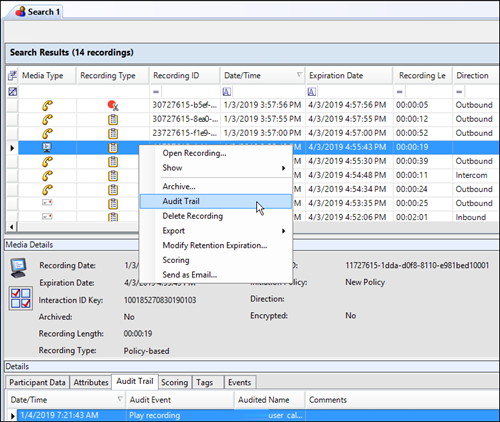
Task: Switch to the Scoring details tab
Action: [x=175, y=382]
